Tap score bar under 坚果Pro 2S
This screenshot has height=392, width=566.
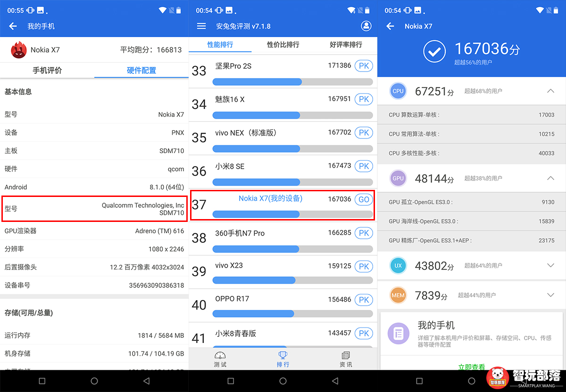click(x=292, y=82)
